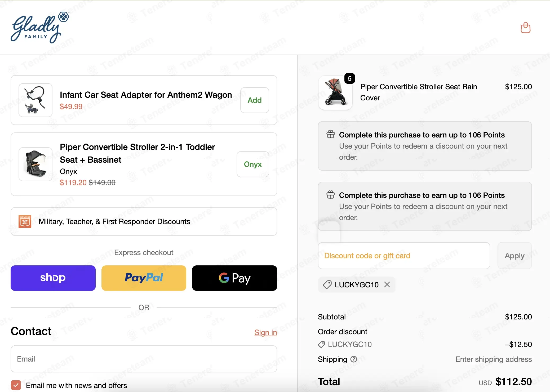Click the GovX ID discount icon
This screenshot has height=392, width=550.
tap(25, 221)
